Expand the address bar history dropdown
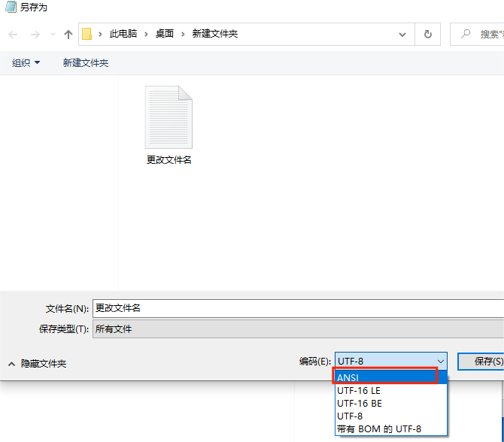Viewport: 504px width, 442px height. [404, 34]
